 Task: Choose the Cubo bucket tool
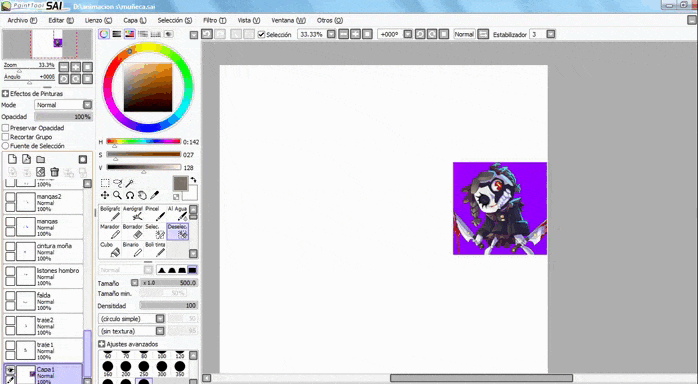pos(110,250)
